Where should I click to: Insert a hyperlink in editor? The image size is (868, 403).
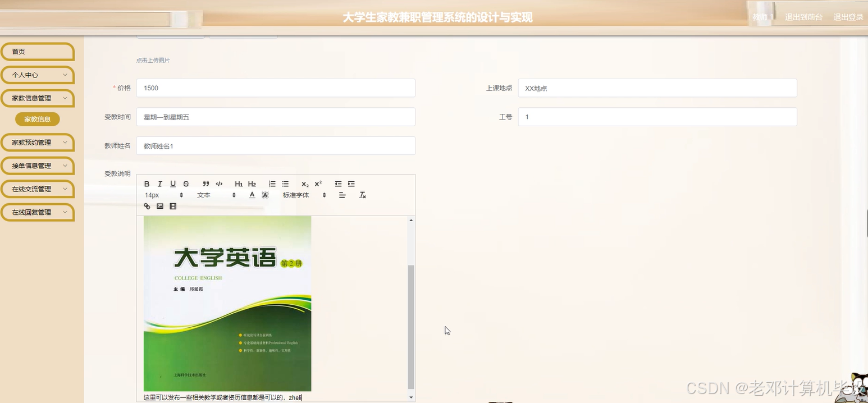[x=147, y=207]
